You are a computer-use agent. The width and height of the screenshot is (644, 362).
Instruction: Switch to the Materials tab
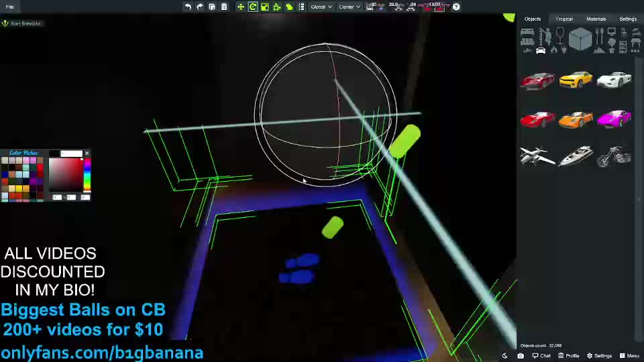tap(596, 19)
